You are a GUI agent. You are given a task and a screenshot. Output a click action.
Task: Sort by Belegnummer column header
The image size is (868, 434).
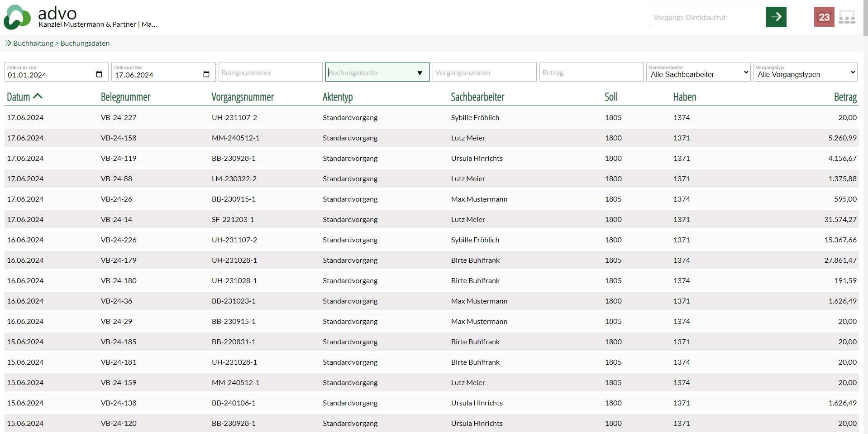(125, 97)
